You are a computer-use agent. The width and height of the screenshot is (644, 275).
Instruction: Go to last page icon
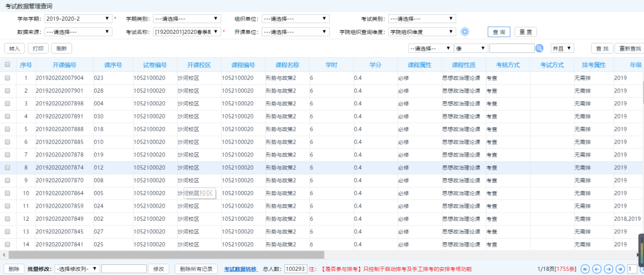[x=620, y=269]
